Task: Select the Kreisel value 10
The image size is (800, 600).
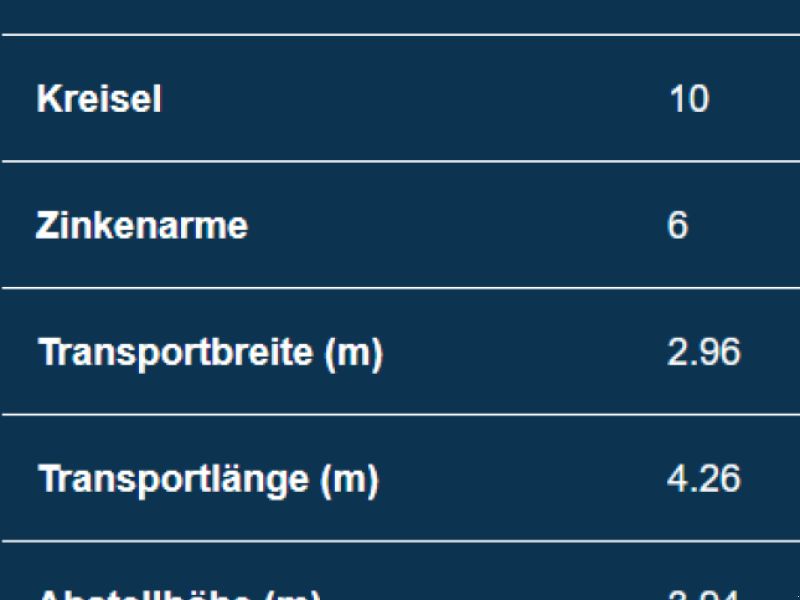Action: click(x=689, y=98)
